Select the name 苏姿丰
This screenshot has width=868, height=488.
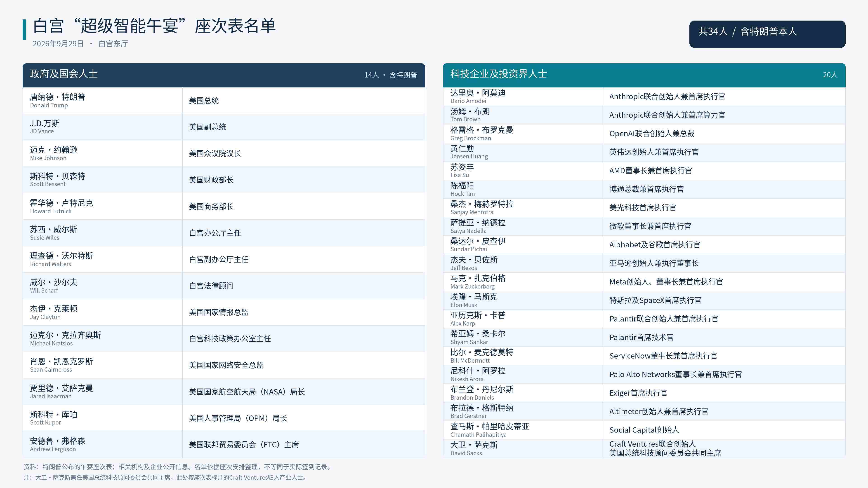(x=462, y=167)
